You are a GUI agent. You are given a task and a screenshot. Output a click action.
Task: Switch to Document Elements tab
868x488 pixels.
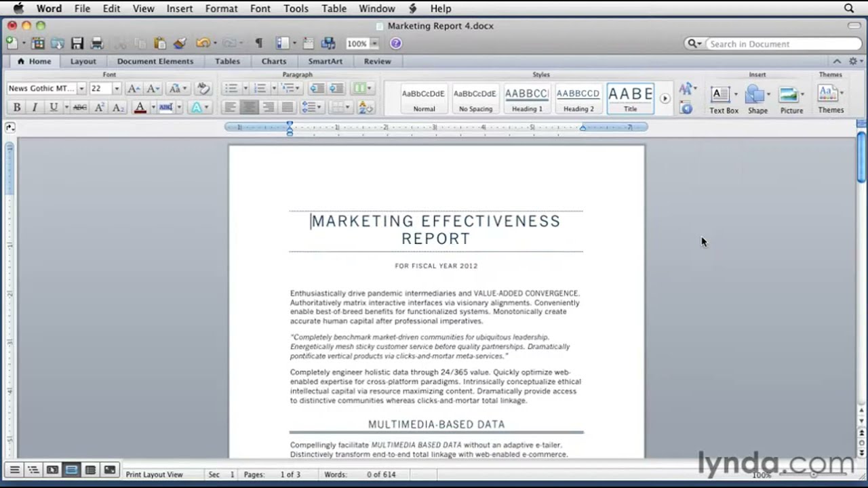click(x=155, y=61)
